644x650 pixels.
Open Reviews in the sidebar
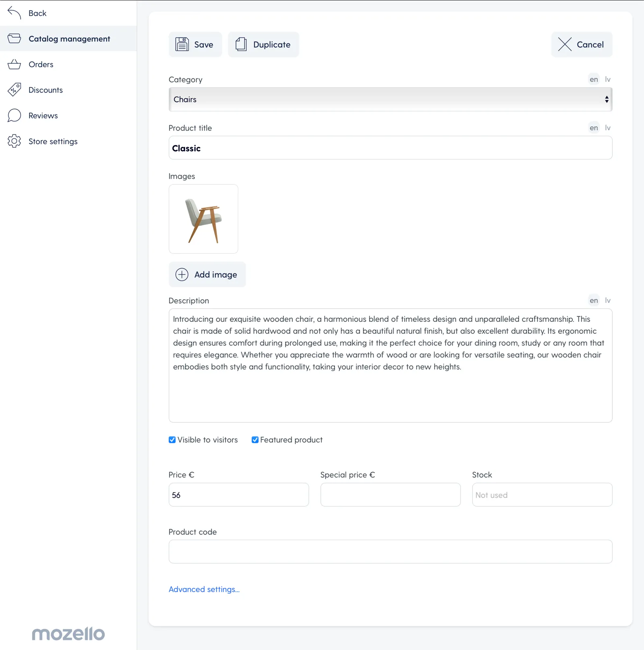pyautogui.click(x=43, y=116)
